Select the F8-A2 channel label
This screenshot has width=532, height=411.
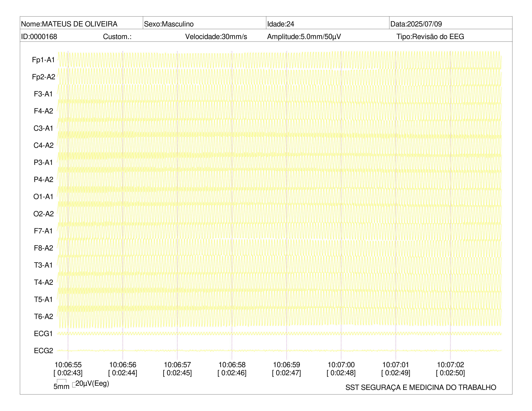pyautogui.click(x=43, y=248)
